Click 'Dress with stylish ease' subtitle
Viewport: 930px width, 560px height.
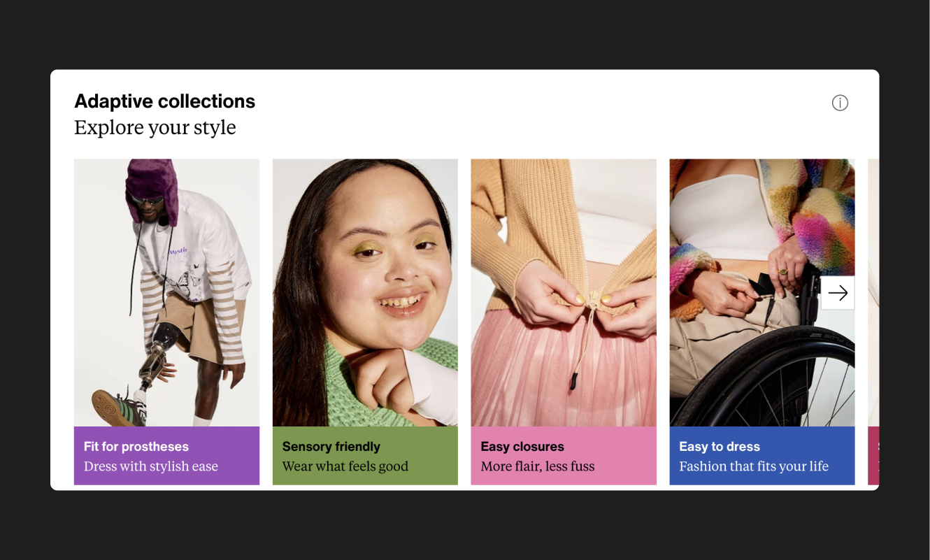coord(151,466)
